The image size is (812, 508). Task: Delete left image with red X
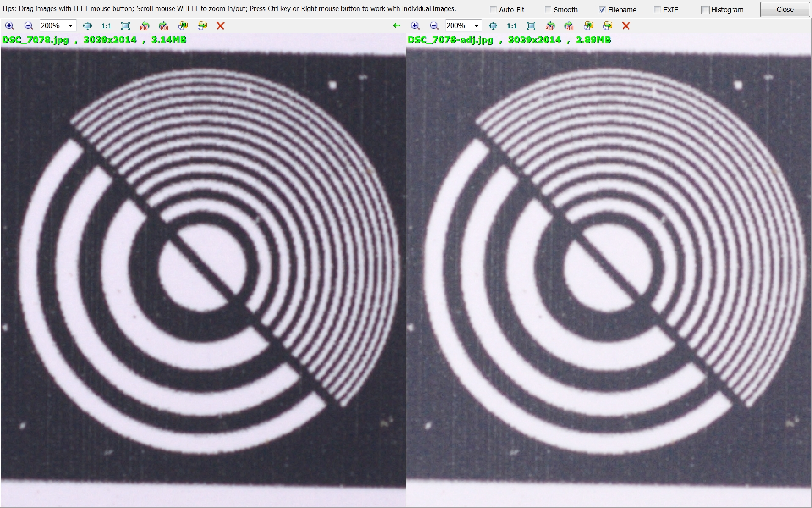[x=220, y=26]
